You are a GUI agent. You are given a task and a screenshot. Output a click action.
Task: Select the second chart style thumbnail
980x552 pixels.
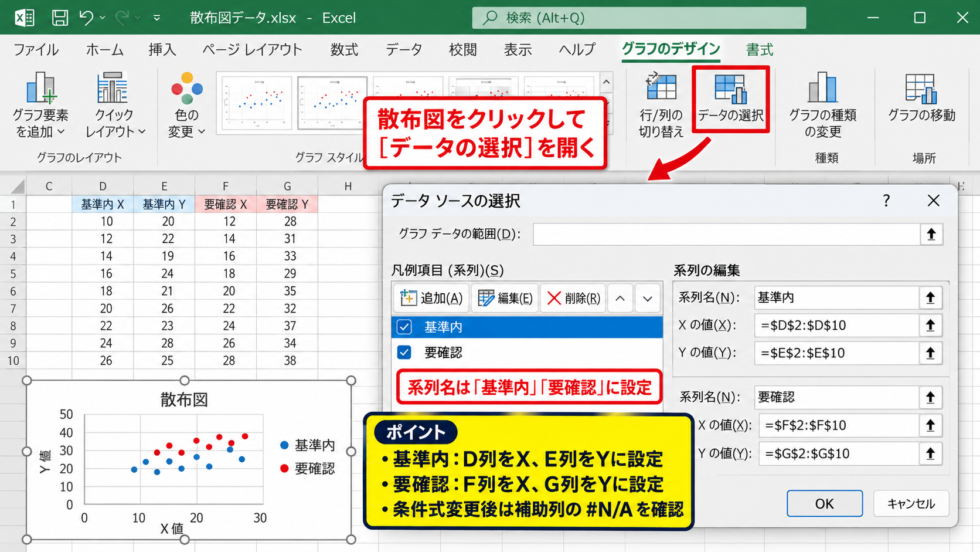(x=332, y=103)
